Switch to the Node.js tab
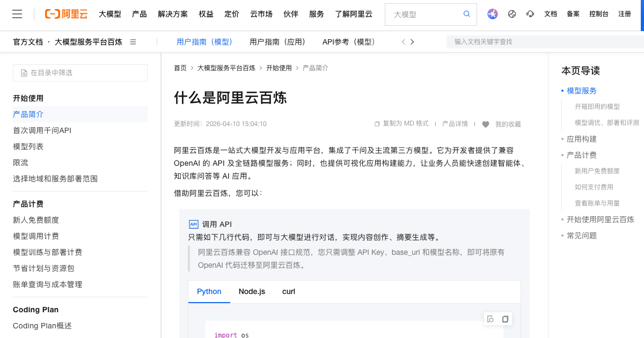The width and height of the screenshot is (644, 338). tap(252, 291)
